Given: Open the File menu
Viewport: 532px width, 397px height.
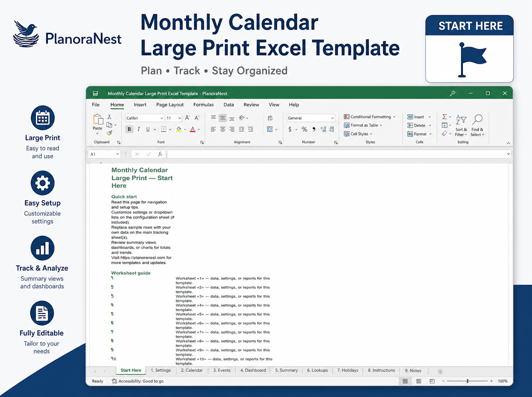Looking at the screenshot, I should tap(96, 105).
